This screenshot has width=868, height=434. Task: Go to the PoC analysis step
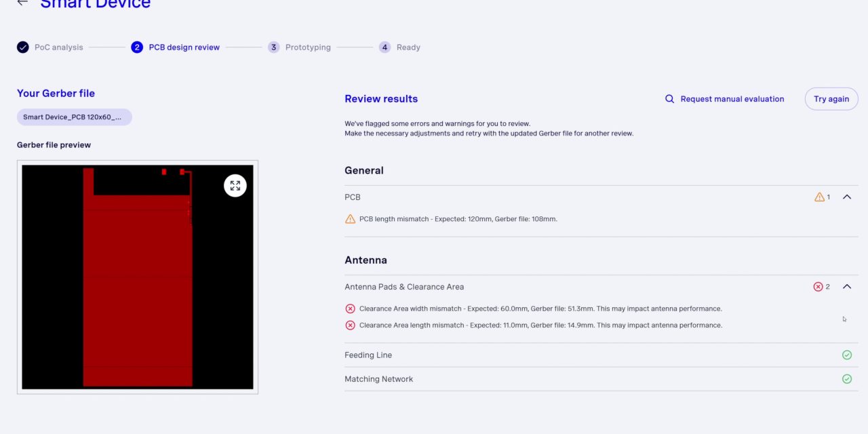coord(58,47)
